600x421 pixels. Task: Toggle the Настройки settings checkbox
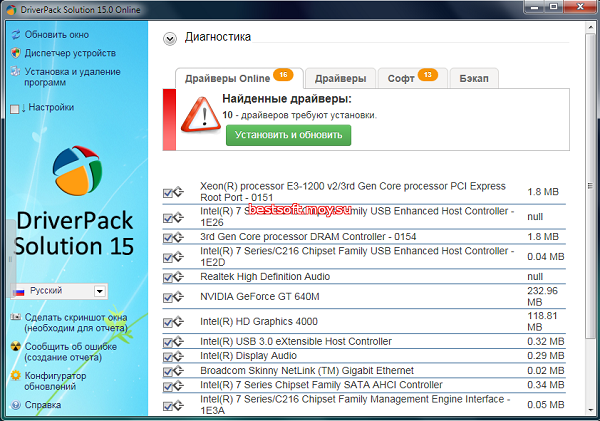(x=15, y=108)
